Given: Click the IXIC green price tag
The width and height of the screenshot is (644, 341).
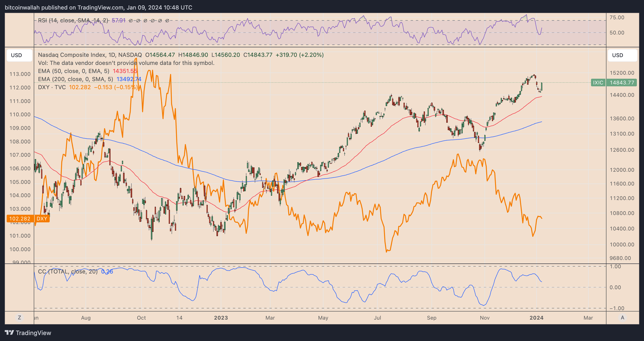Looking at the screenshot, I should (598, 83).
